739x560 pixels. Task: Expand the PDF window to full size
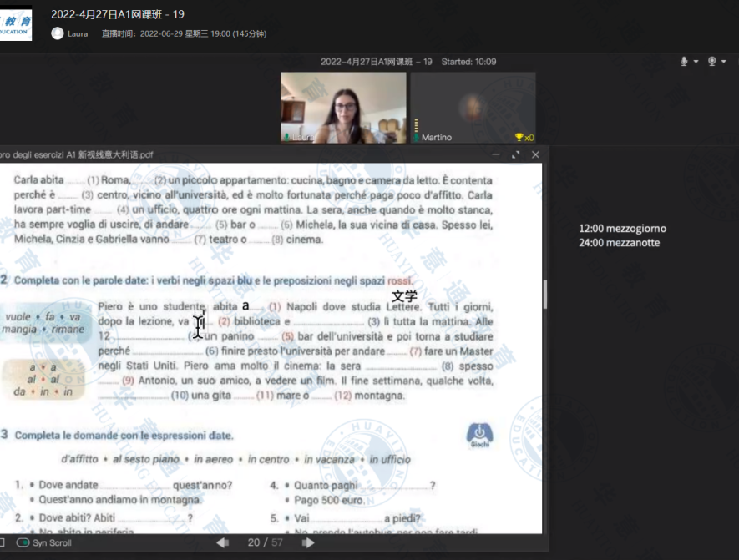point(515,154)
